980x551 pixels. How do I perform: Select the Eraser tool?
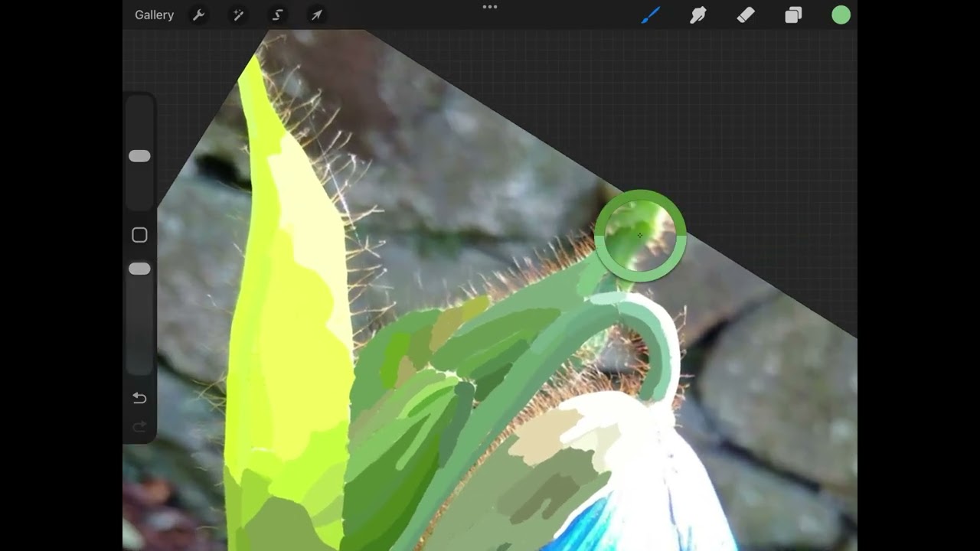(x=746, y=15)
